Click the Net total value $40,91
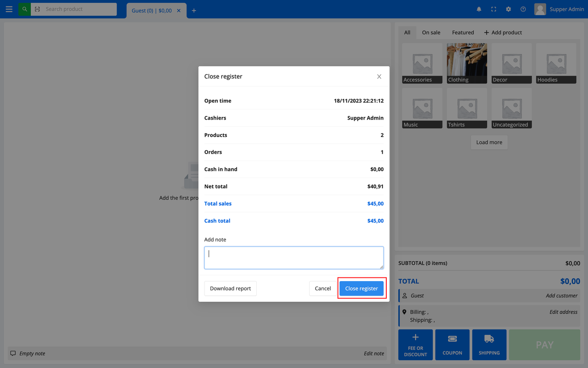Screen dimensions: 588x368 click(x=375, y=186)
